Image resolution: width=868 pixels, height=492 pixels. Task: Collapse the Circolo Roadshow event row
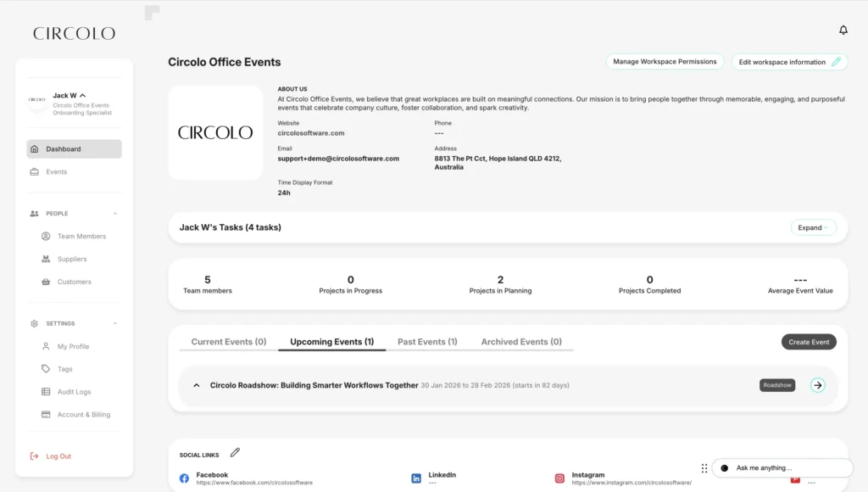[197, 385]
